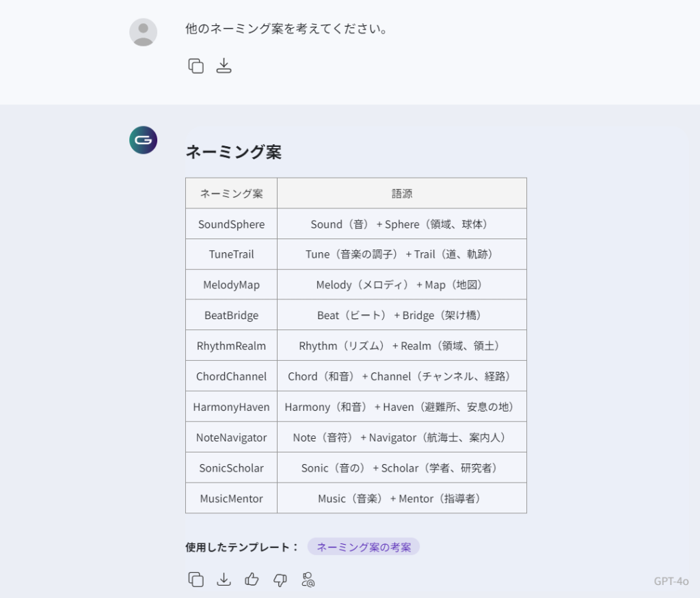The image size is (700, 598).
Task: Click the HarmonyHaven name cell
Action: tap(231, 407)
